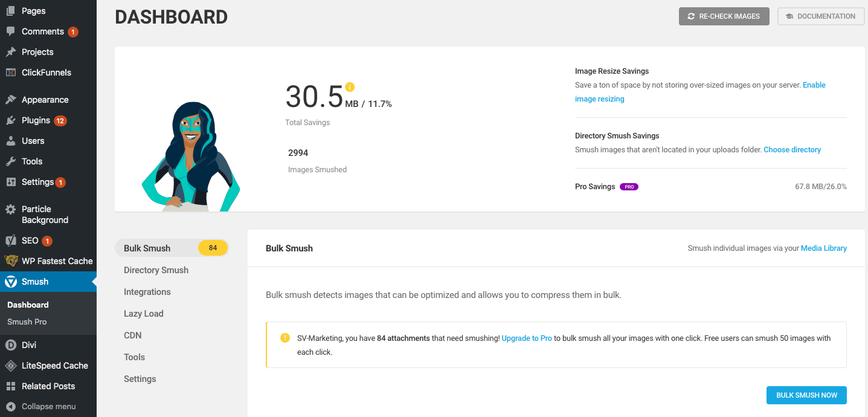This screenshot has width=868, height=417.
Task: Click the ClickFunnels sidebar icon
Action: pos(11,73)
